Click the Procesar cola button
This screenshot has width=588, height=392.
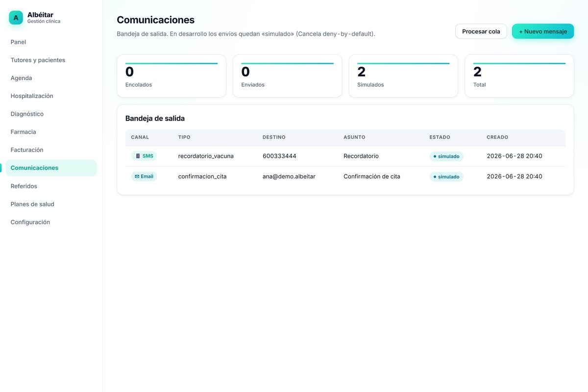481,31
